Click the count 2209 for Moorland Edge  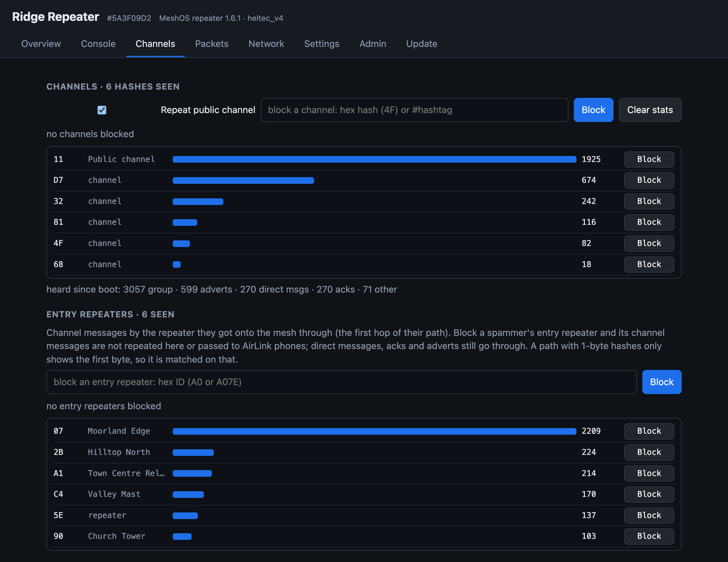click(x=591, y=431)
